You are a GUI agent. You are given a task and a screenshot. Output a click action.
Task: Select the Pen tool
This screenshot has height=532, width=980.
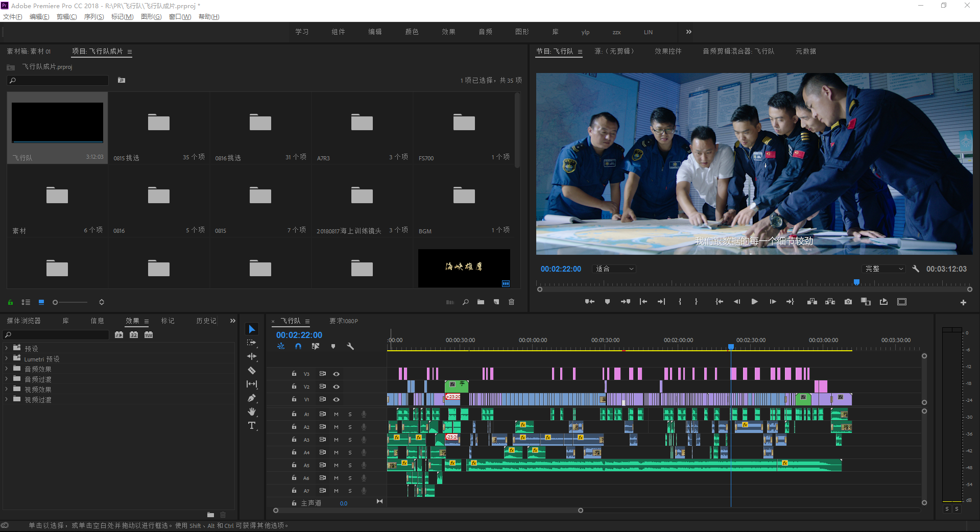(252, 398)
